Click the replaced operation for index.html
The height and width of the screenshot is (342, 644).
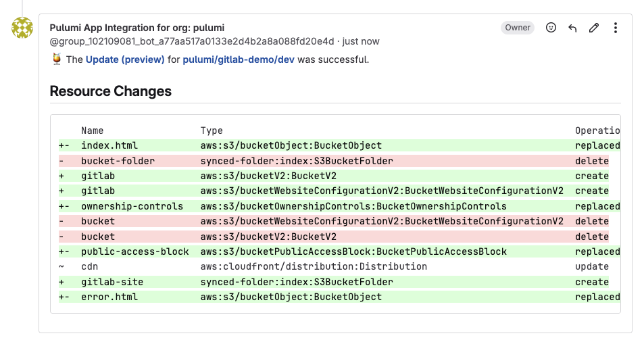pos(597,145)
